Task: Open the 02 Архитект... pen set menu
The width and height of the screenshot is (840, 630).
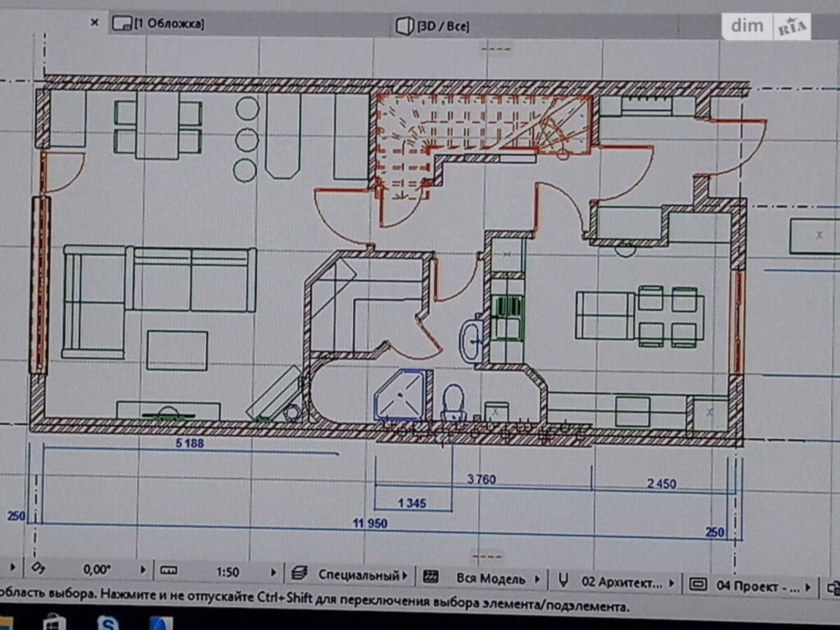Action: 671,583
